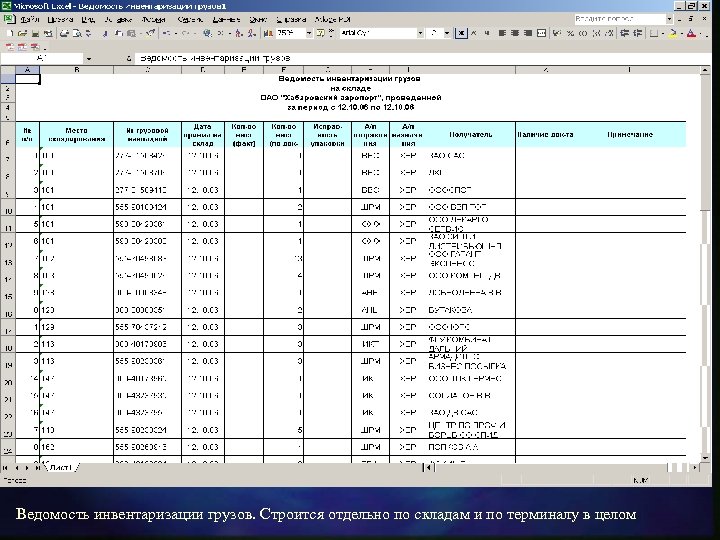
Task: Expand the help question box dropdown
Action: (669, 19)
